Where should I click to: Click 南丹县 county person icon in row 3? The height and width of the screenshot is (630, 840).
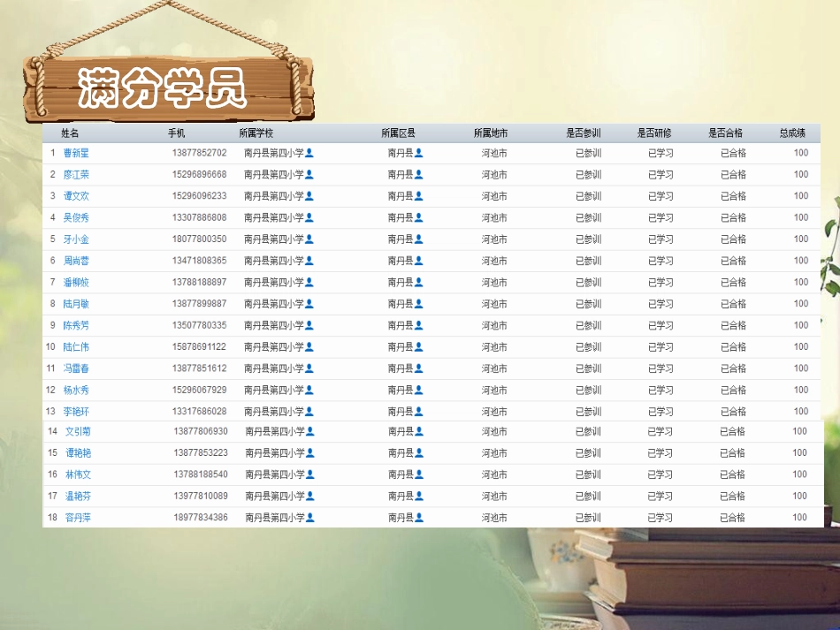click(x=419, y=196)
